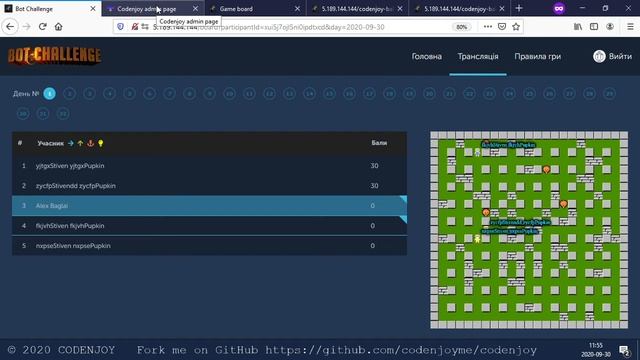Click the taskbar clock showing 11:55
The height and width of the screenshot is (360, 640).
pos(596,350)
